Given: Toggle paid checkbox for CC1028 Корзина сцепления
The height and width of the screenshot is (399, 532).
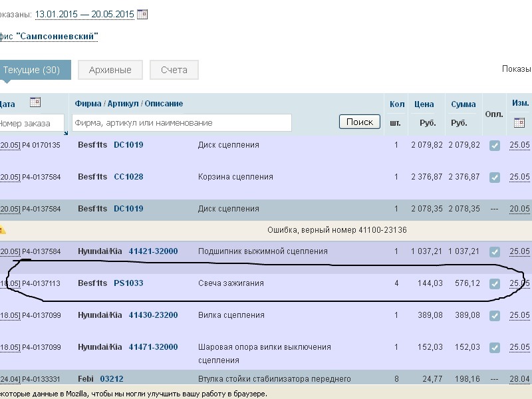Looking at the screenshot, I should [x=494, y=178].
